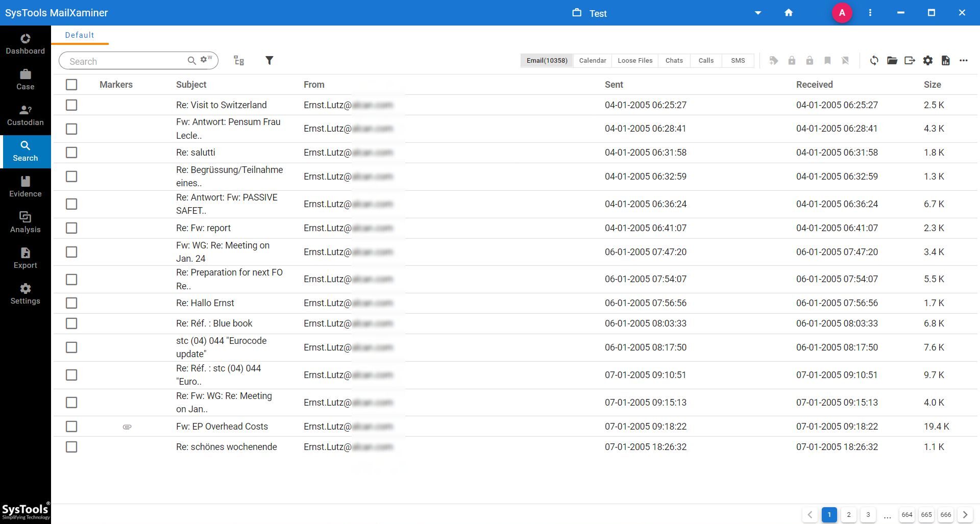Go to page 2 of results
Screen dimensions: 980x524
pos(849,515)
